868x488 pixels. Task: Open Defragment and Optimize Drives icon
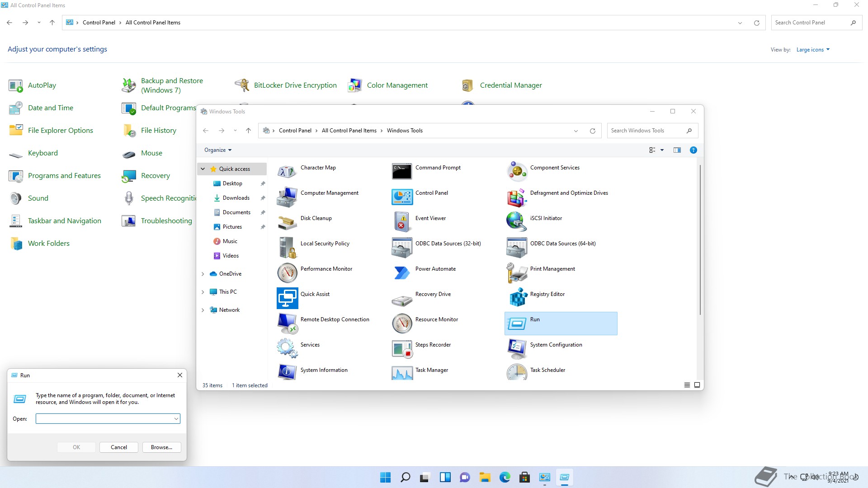pos(517,197)
